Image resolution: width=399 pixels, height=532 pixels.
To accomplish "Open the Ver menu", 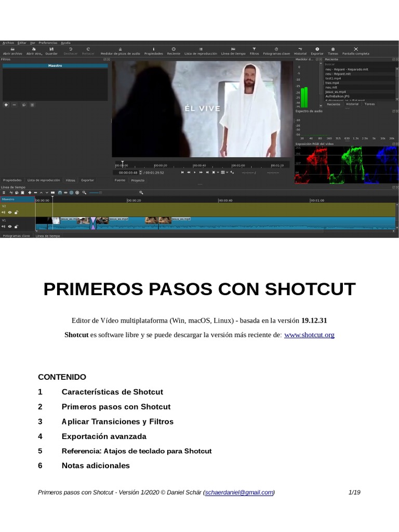I will tap(33, 43).
